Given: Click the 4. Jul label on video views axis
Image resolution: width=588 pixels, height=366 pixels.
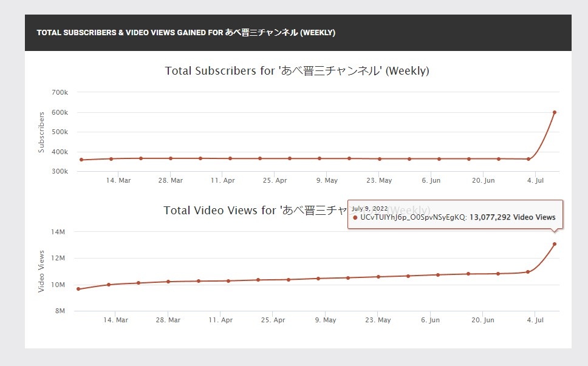Looking at the screenshot, I should (535, 320).
